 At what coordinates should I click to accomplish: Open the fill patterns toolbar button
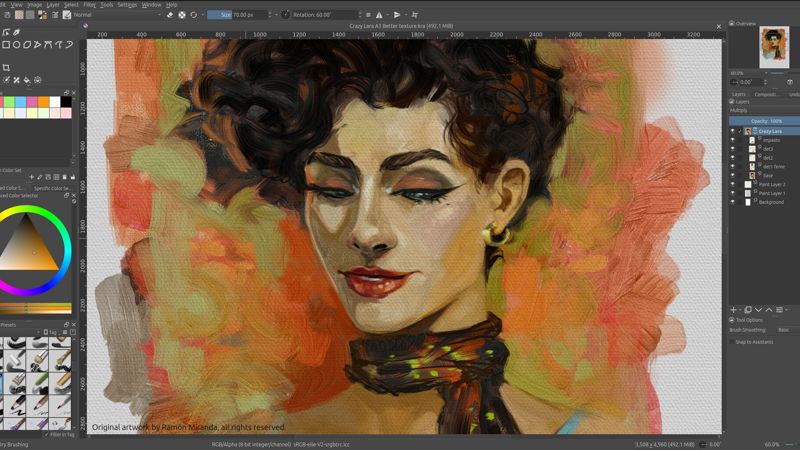[30, 15]
